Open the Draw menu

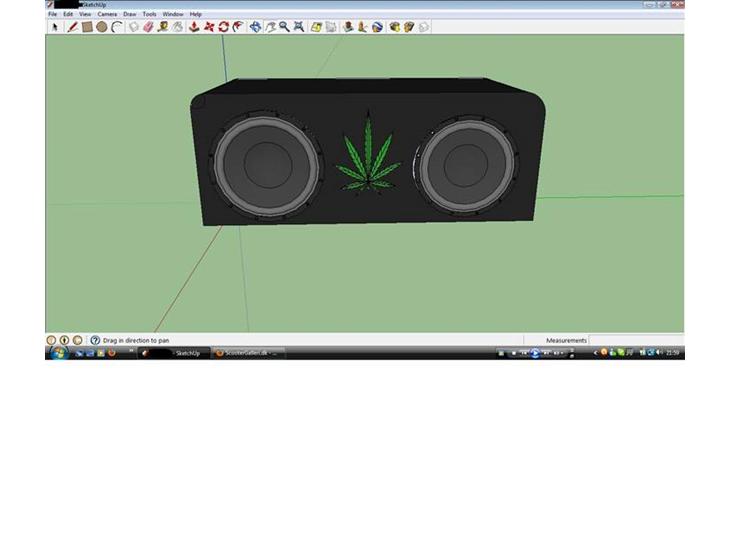130,14
